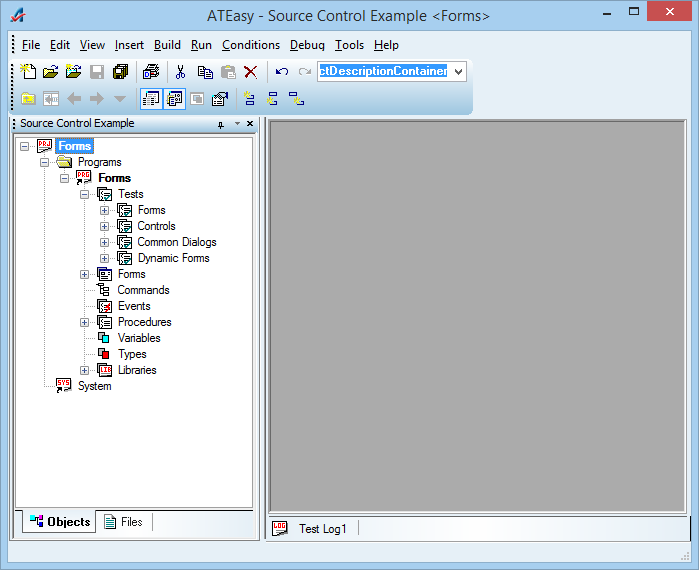Collapse the Tests node

[x=84, y=194]
